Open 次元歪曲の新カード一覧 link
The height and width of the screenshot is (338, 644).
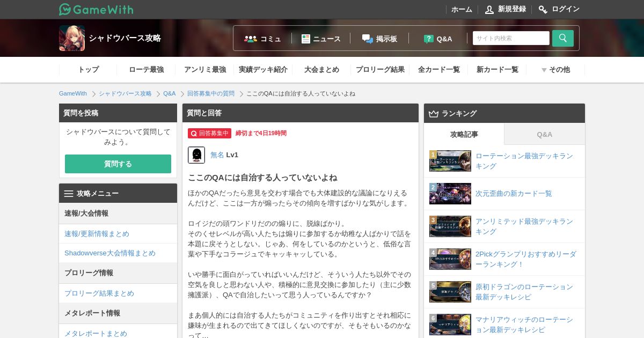514,194
